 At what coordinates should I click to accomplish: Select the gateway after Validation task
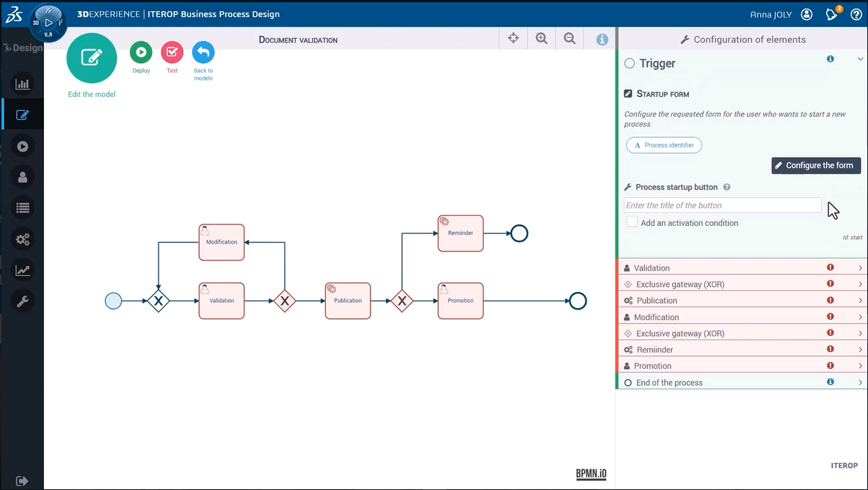tap(285, 301)
